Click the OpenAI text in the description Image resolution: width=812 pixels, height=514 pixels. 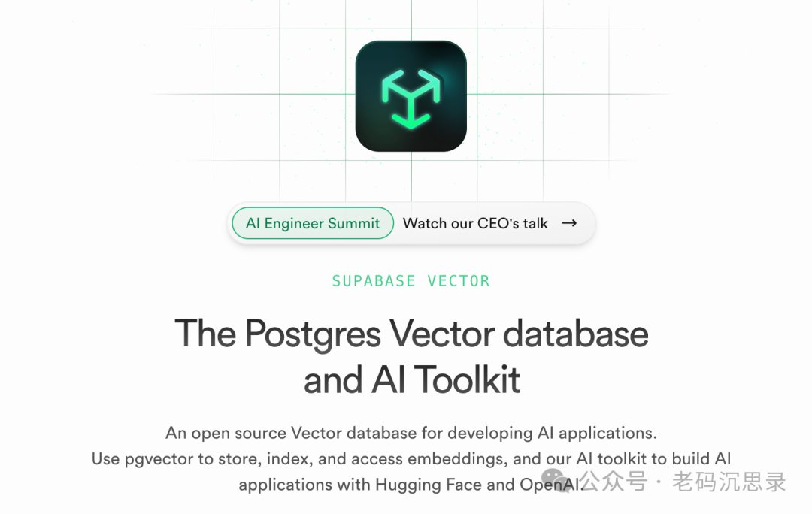point(551,485)
